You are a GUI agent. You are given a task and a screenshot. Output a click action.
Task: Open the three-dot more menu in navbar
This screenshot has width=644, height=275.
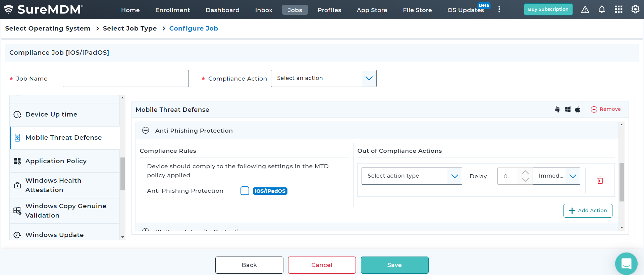499,9
